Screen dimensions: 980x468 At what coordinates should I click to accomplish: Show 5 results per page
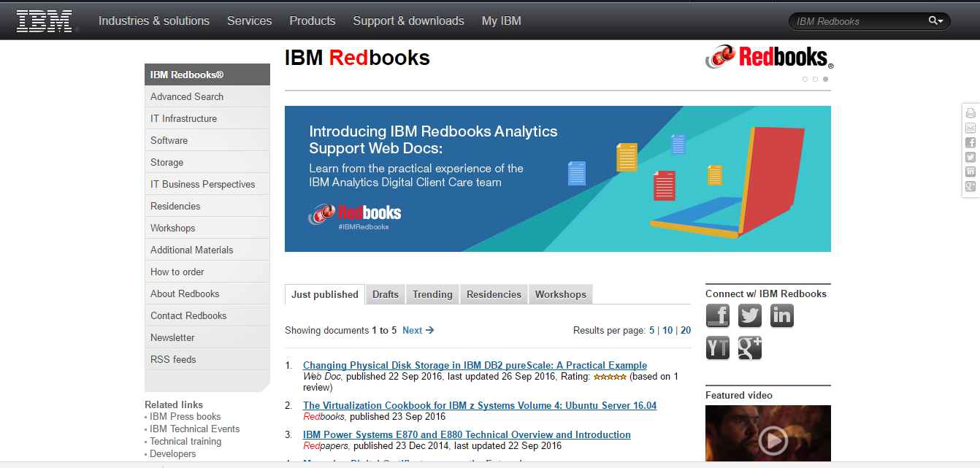(652, 330)
